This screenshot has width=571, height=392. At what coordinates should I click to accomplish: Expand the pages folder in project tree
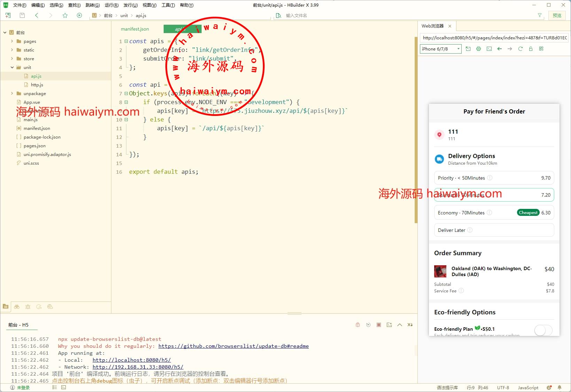tap(12, 41)
